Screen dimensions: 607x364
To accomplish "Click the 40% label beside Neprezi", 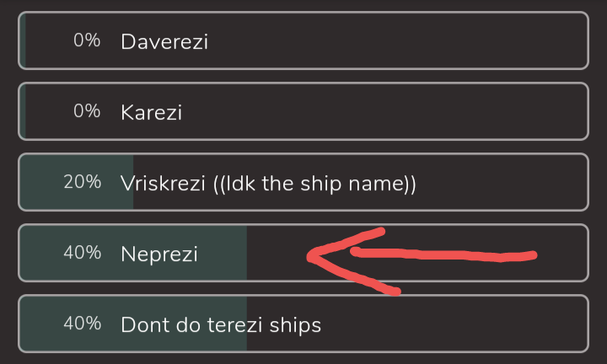I will coord(83,253).
